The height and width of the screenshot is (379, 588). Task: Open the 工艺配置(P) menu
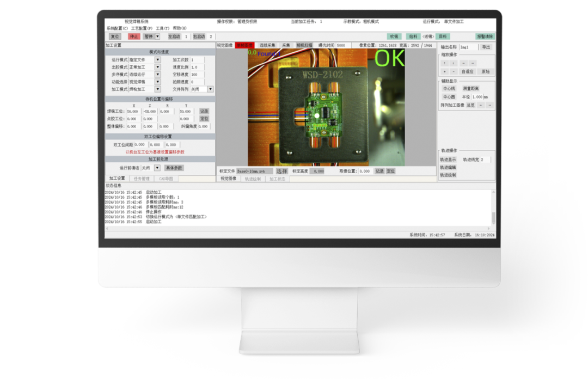tap(142, 28)
